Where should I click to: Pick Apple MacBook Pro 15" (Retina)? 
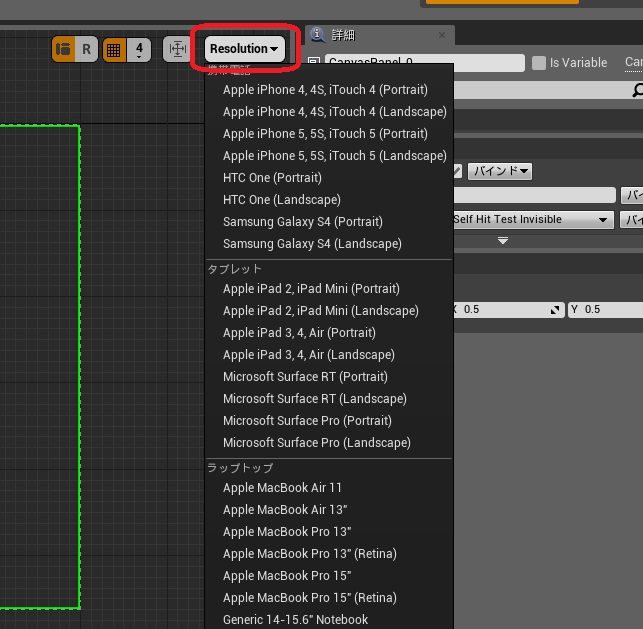point(329,598)
